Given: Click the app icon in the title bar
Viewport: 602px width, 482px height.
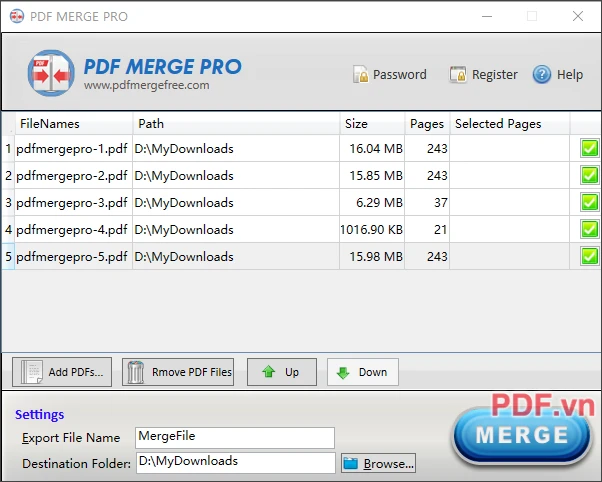Looking at the screenshot, I should (17, 16).
